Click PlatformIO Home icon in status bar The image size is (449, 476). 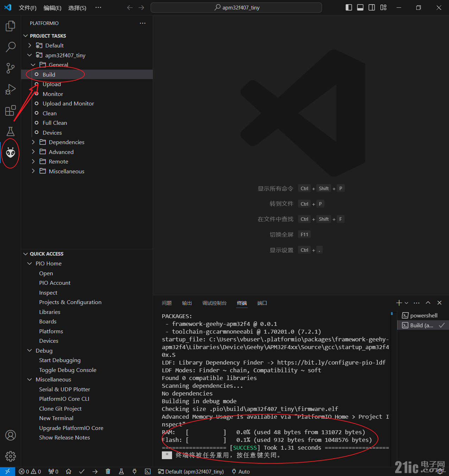coord(69,471)
